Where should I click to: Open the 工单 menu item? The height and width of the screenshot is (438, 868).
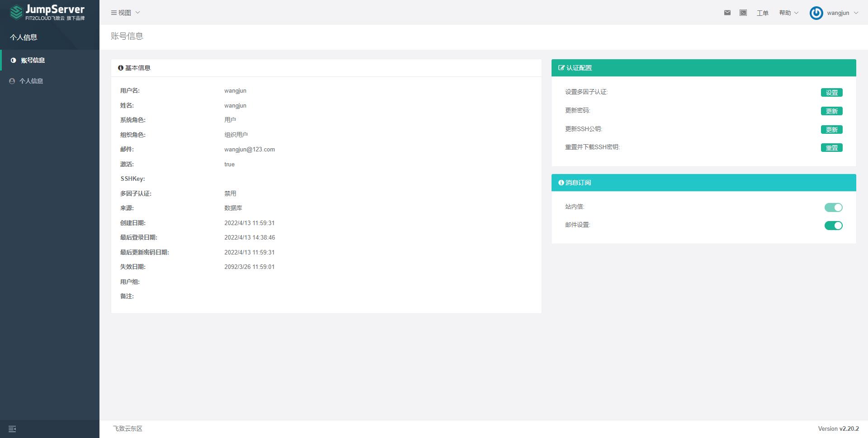pos(763,13)
